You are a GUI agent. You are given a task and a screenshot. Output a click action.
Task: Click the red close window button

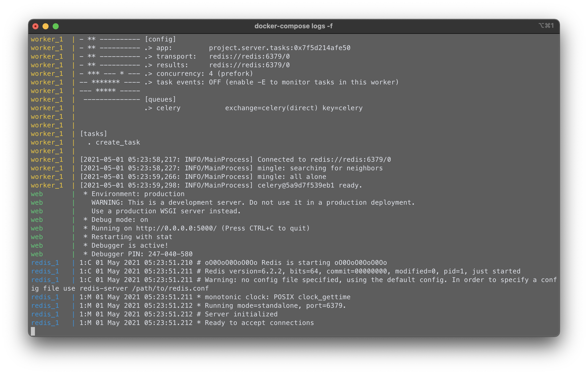pos(35,26)
